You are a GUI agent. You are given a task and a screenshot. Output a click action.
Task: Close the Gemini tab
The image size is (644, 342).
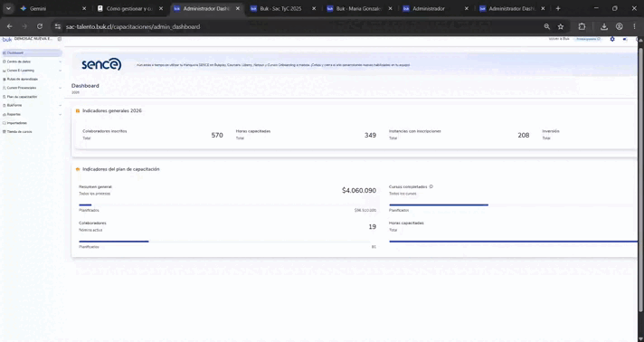click(x=84, y=8)
